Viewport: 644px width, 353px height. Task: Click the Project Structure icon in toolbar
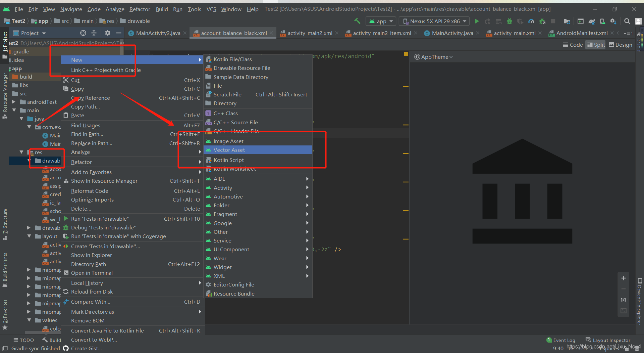567,21
